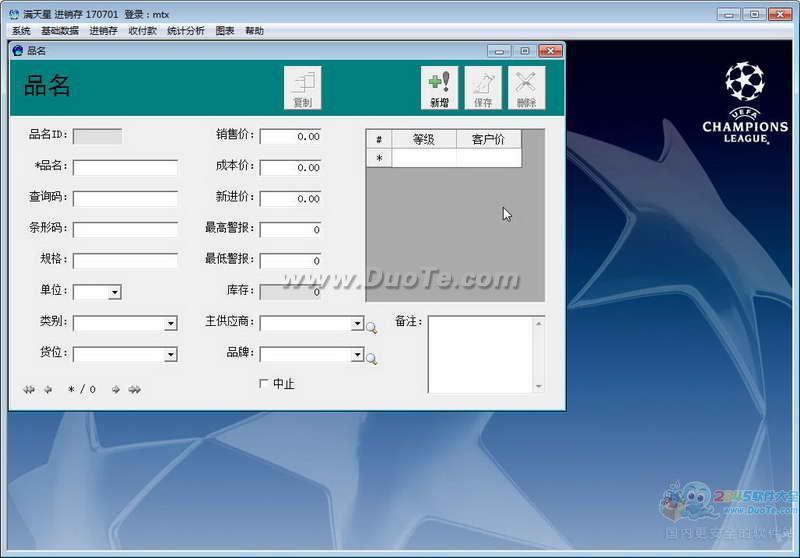Minimize the 品名 child window
The height and width of the screenshot is (558, 800).
click(x=499, y=50)
